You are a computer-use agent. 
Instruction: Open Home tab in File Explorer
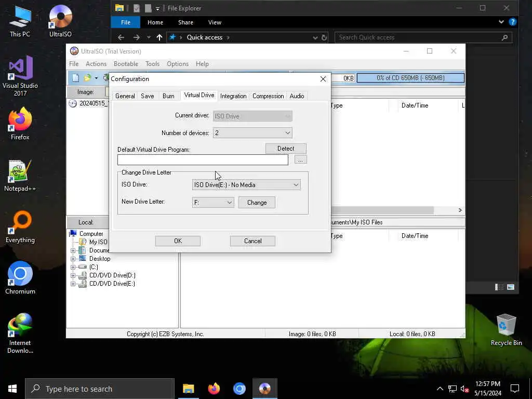(x=155, y=22)
